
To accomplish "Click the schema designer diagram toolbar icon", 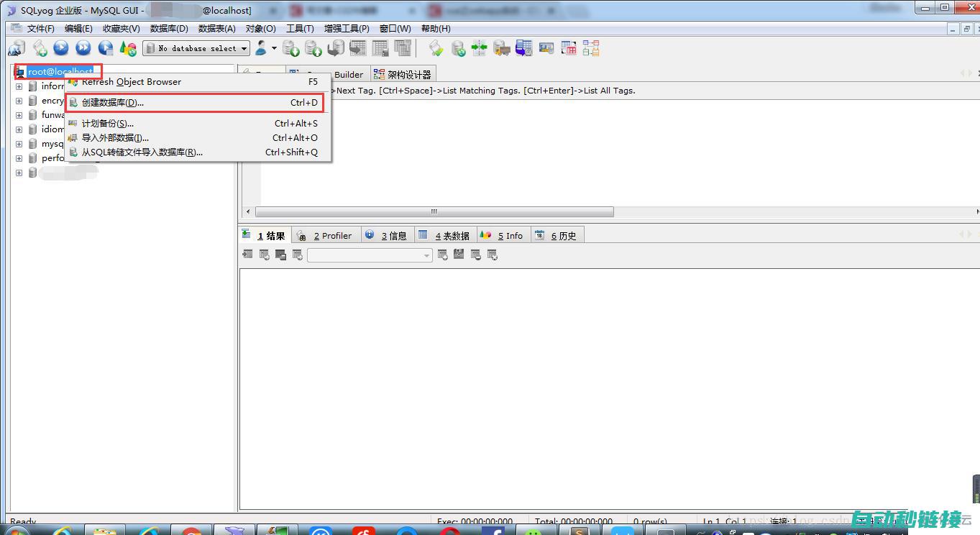I will (591, 48).
